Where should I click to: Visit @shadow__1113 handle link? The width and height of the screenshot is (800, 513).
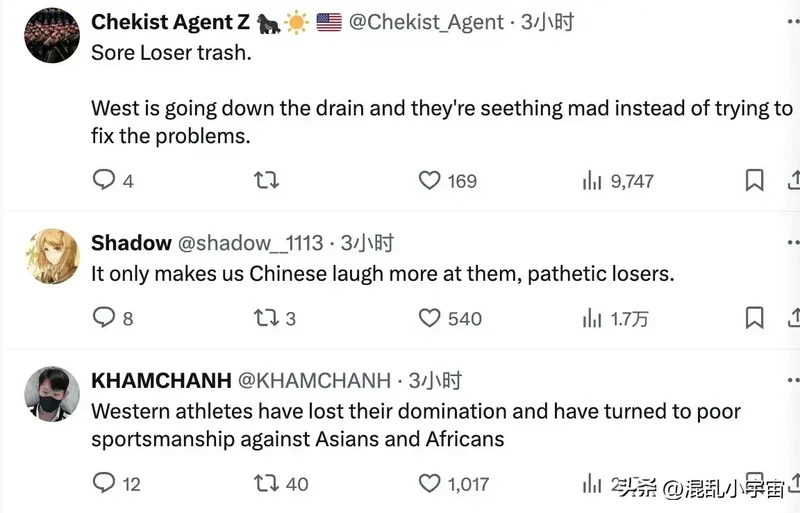251,243
